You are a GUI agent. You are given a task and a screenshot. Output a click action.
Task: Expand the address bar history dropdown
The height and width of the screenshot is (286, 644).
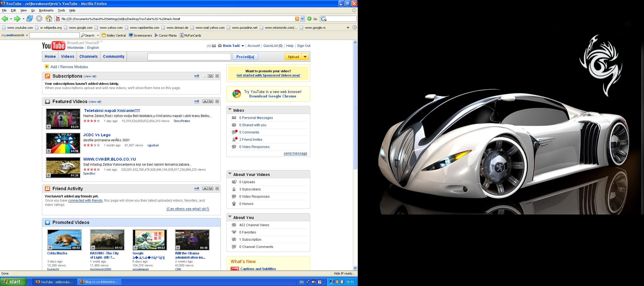(x=302, y=19)
